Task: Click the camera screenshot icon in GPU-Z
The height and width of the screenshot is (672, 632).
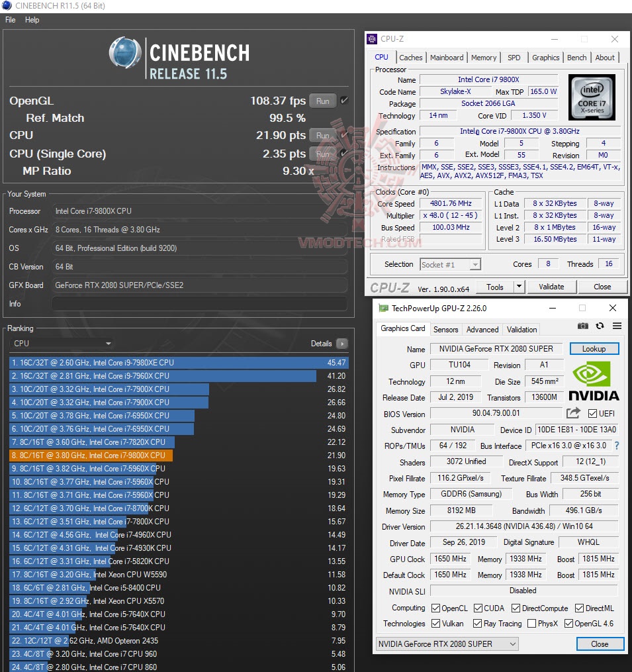Action: point(583,326)
